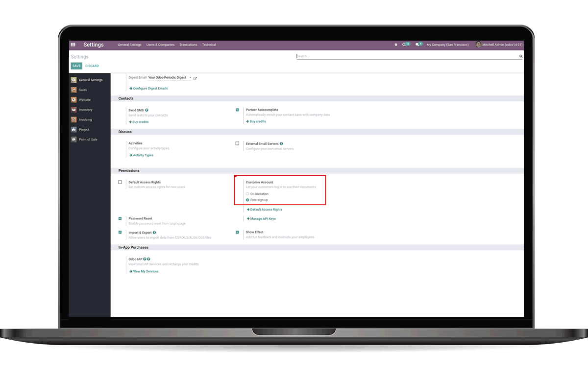Open Inventory settings sidebar icon
This screenshot has height=375, width=588.
pos(73,110)
